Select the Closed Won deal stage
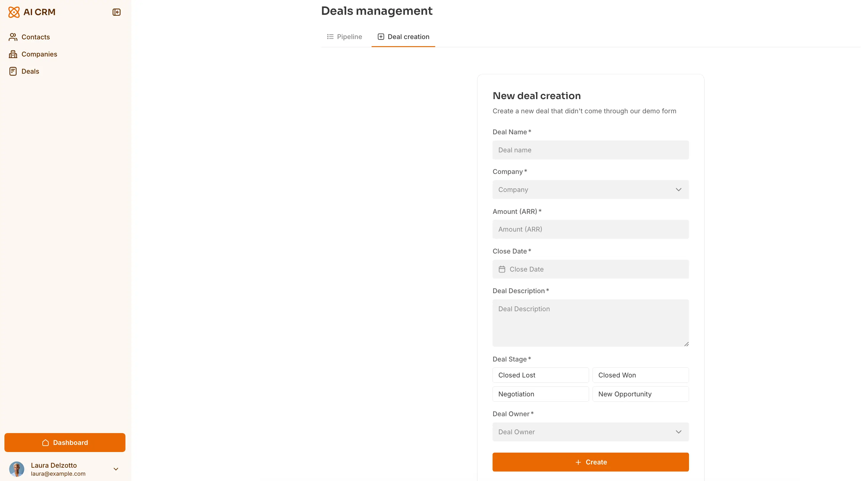This screenshot has width=868, height=481. pyautogui.click(x=640, y=375)
